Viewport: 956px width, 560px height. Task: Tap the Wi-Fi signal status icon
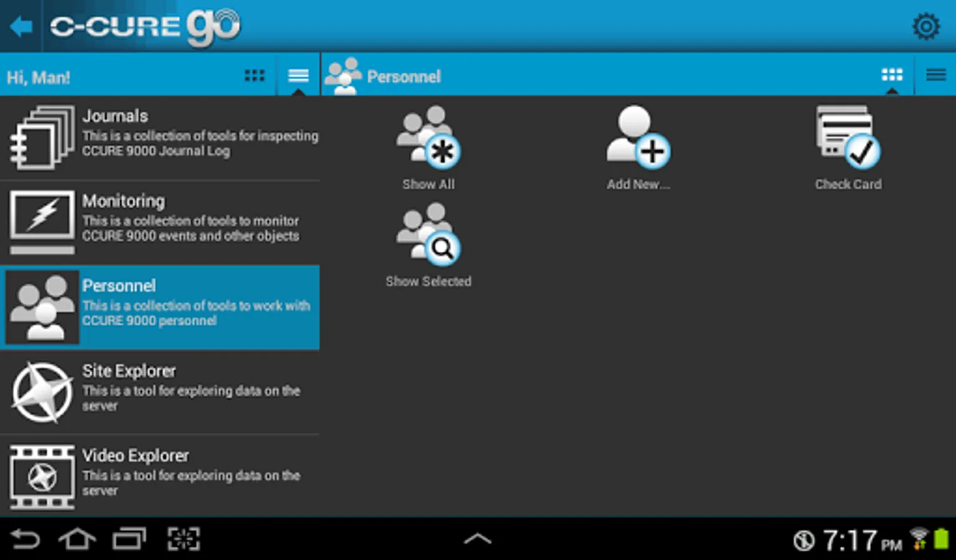click(919, 539)
